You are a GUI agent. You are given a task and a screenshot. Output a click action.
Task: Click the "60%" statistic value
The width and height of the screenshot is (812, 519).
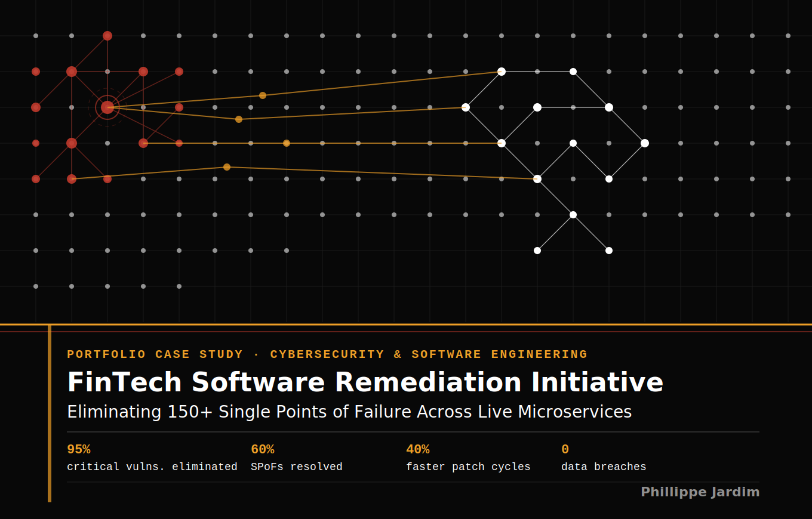[263, 450]
